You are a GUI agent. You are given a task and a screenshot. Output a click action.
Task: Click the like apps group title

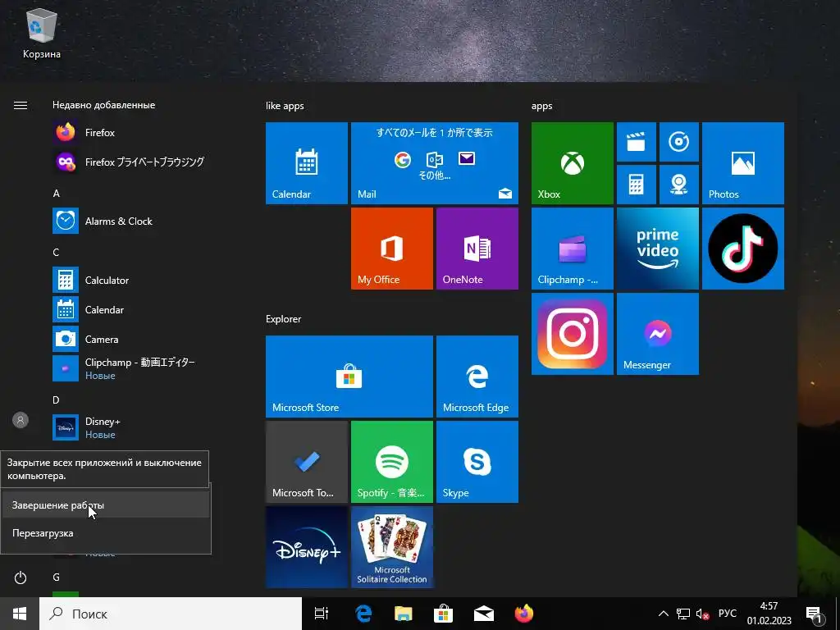(x=285, y=106)
